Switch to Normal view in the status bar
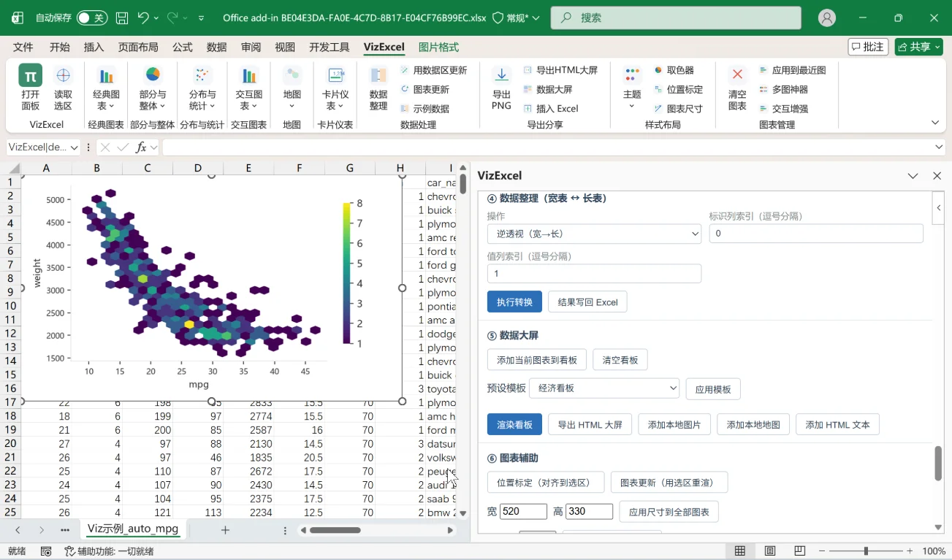 tap(740, 551)
